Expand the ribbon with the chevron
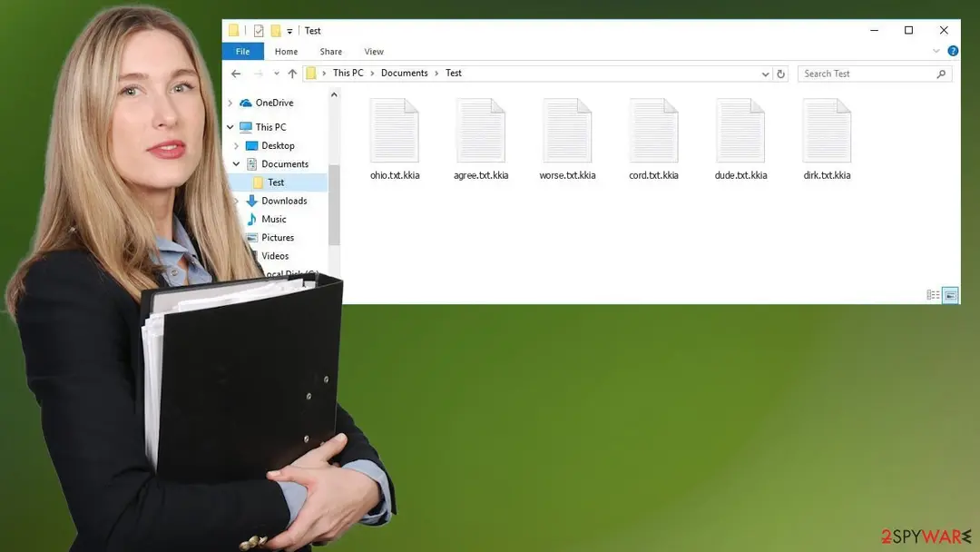Viewport: 980px width, 552px height. click(x=936, y=51)
